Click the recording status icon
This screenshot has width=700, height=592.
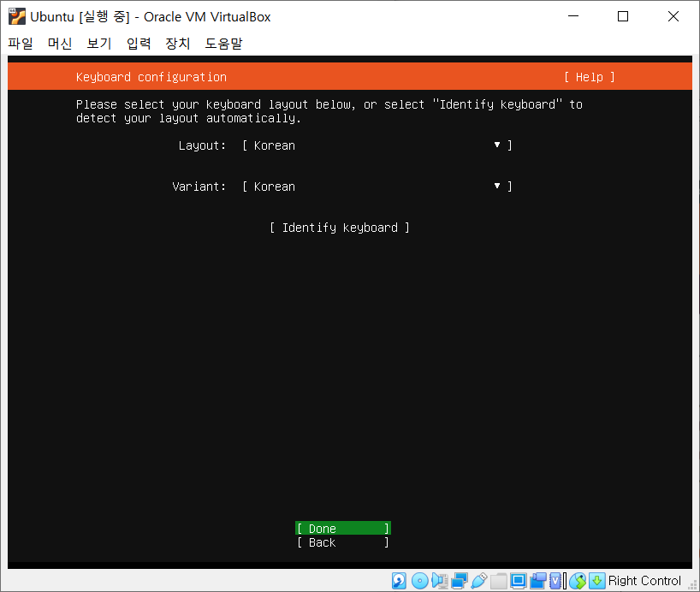click(x=538, y=580)
